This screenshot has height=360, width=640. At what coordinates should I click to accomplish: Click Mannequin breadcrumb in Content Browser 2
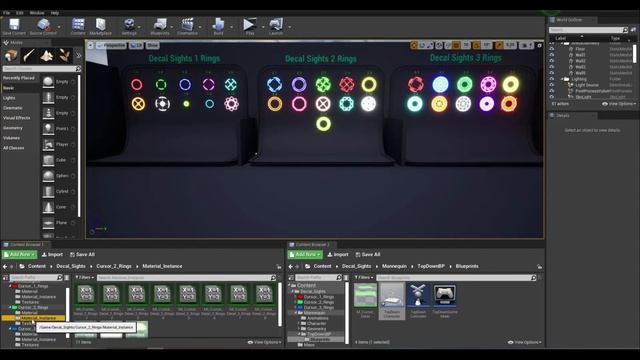pos(394,266)
